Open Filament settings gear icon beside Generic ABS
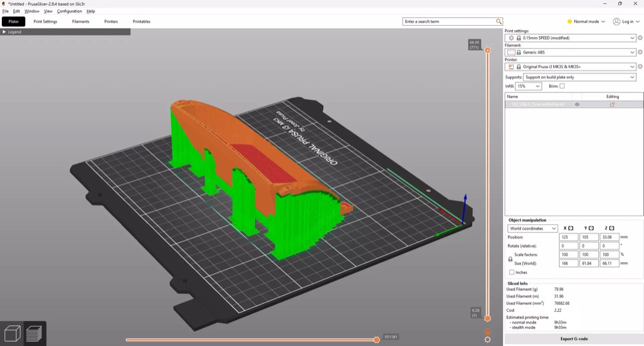Viewport: 644px width, 346px height. (640, 52)
